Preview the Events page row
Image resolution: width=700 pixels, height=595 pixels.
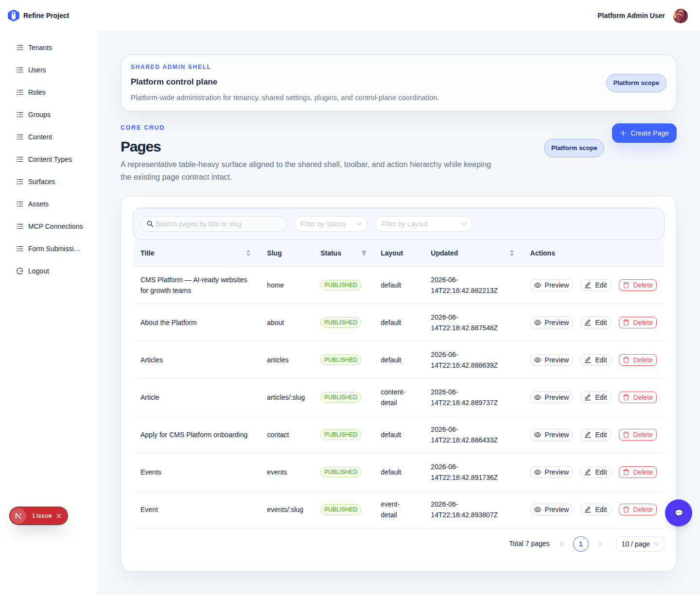(551, 472)
